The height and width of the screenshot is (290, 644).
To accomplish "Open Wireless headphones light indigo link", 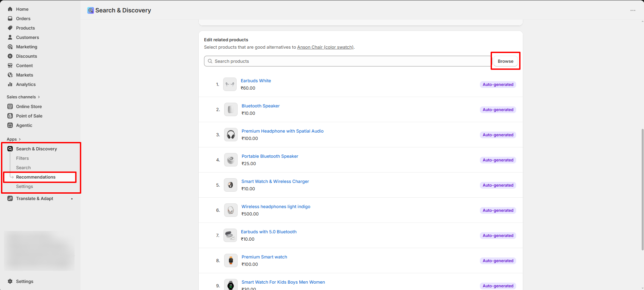I will [x=276, y=206].
